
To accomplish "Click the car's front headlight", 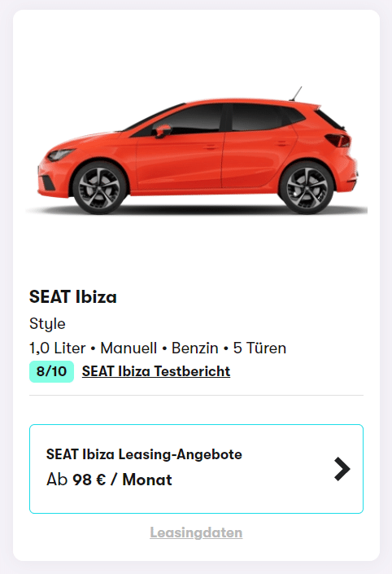I will tap(60, 155).
